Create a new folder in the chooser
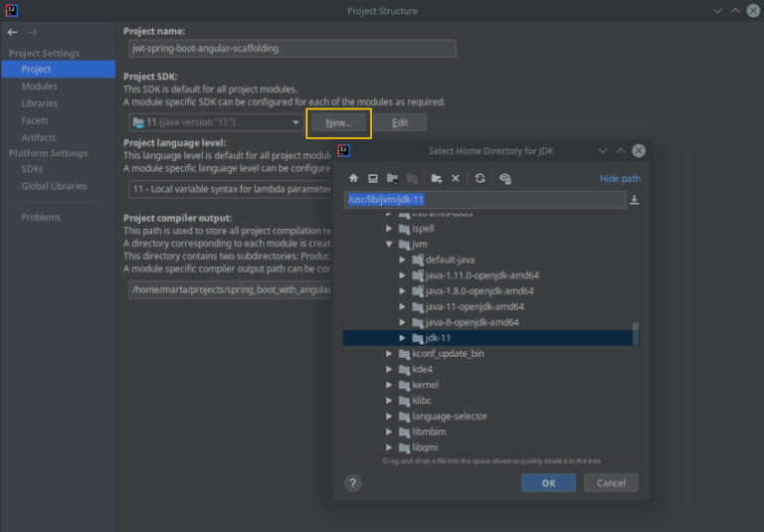This screenshot has width=764, height=532. pos(436,178)
